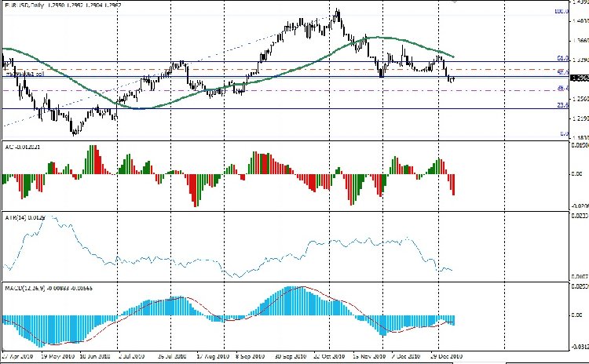Select the 61.8 Fibonacci level line label

pos(562,59)
